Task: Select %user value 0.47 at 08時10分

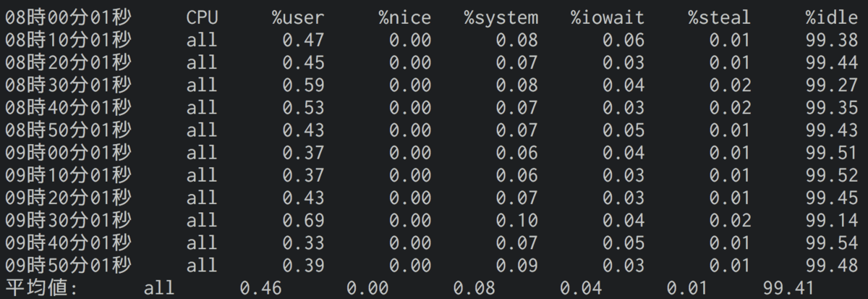Action: 304,41
